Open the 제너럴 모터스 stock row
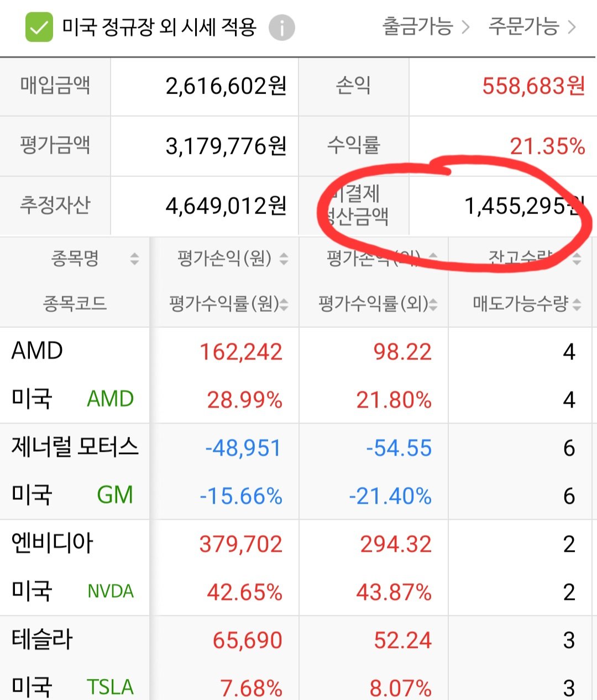Screen dimensions: 597x700 tap(75, 447)
